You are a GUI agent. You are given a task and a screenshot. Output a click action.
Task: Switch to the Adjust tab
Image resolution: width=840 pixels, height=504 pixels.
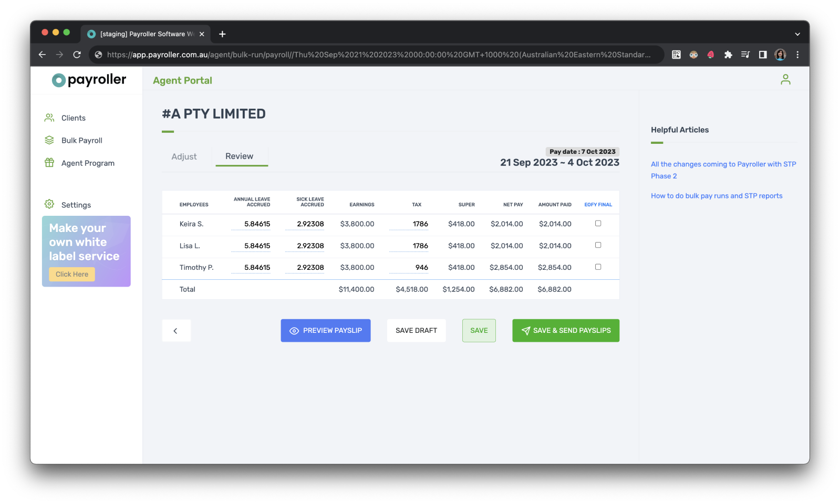click(184, 156)
